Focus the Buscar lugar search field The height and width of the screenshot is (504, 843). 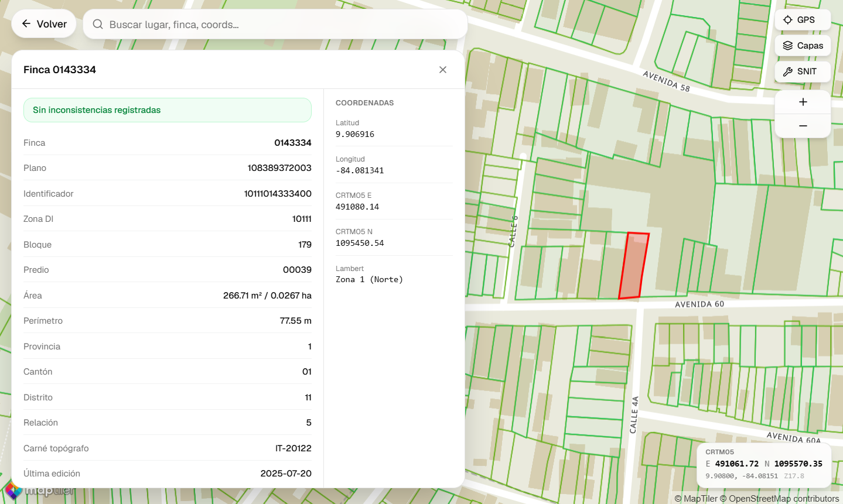point(281,25)
